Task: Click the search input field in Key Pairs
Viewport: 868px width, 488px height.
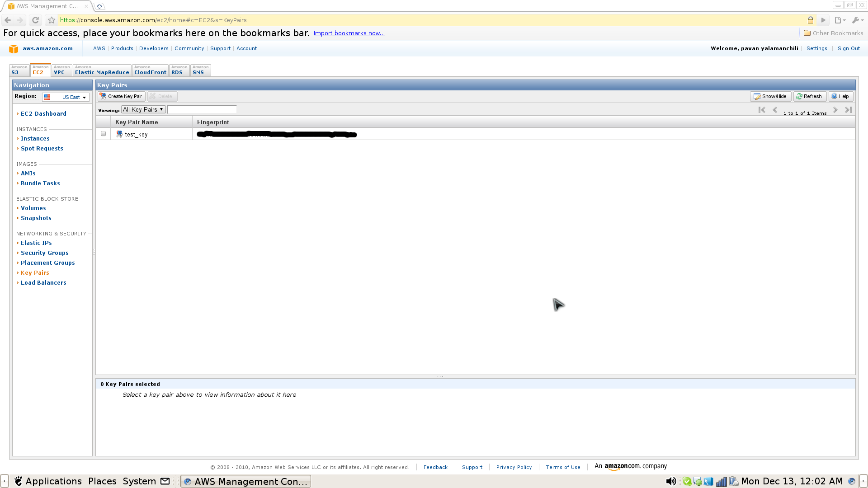Action: (202, 109)
